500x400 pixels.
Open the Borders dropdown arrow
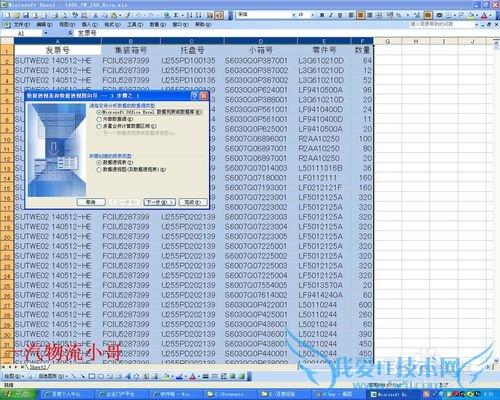coord(454,15)
